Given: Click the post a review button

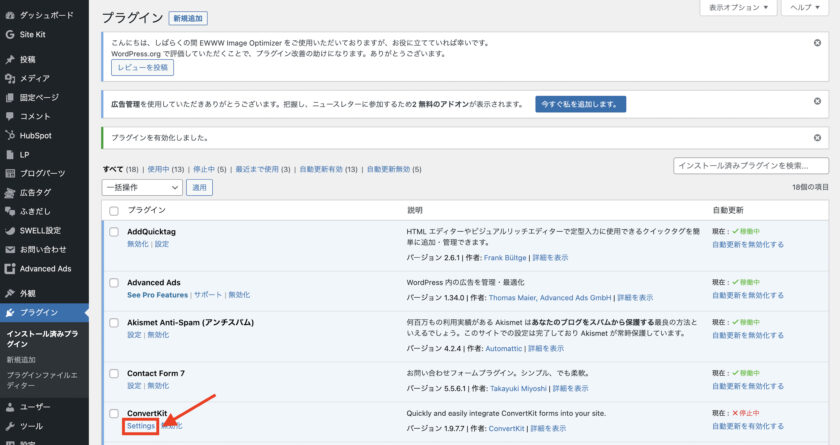Looking at the screenshot, I should coord(142,67).
